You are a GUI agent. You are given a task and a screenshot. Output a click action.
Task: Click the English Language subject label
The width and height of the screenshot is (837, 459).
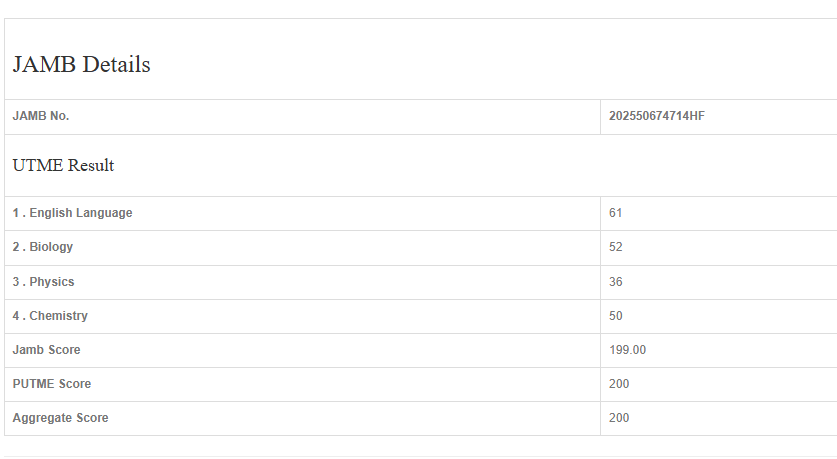pyautogui.click(x=80, y=213)
